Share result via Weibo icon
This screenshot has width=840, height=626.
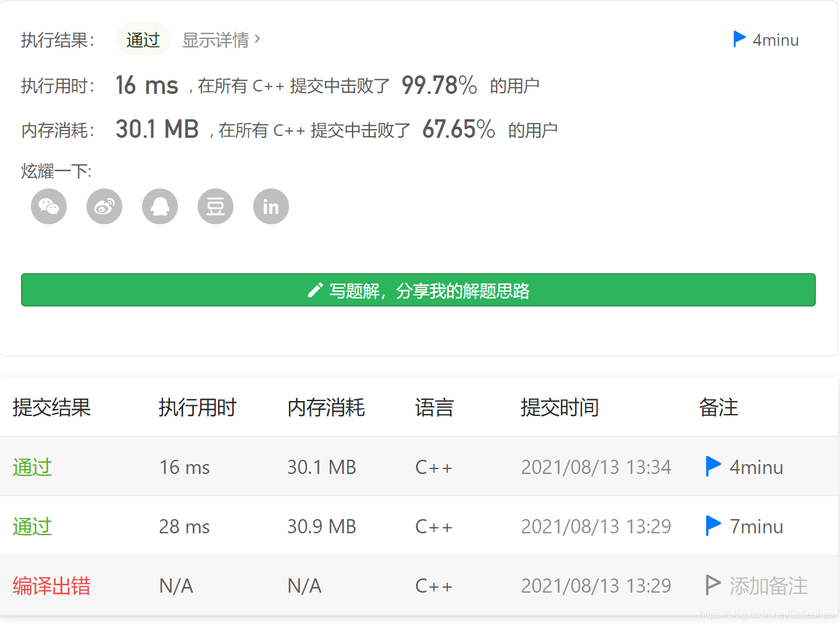[104, 206]
